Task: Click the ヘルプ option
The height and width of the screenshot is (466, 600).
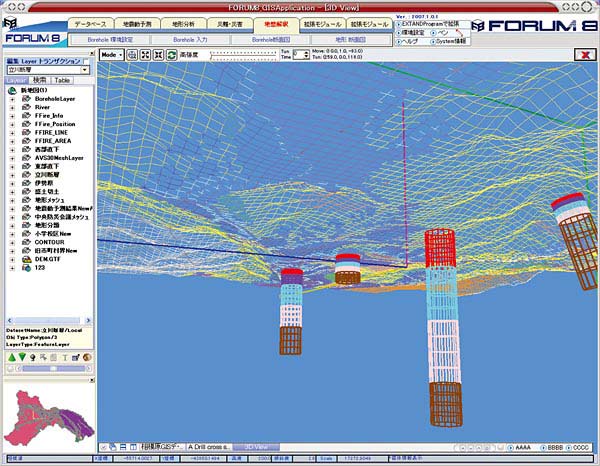Action: [407, 41]
